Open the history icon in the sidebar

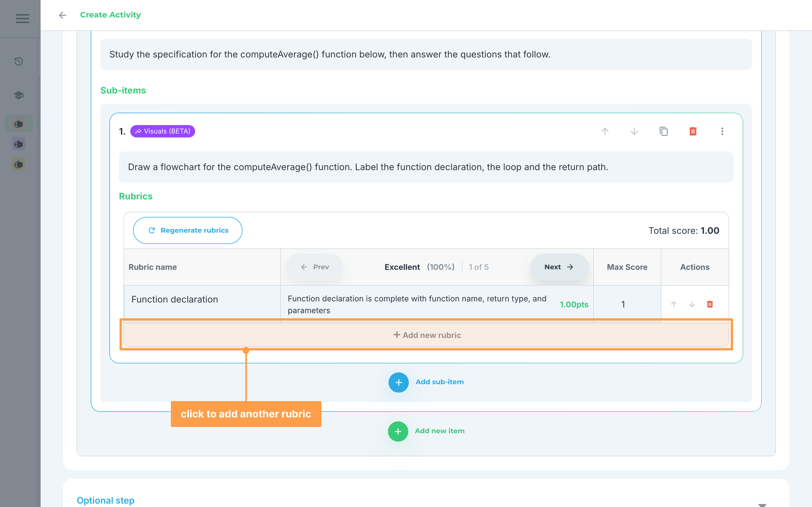click(x=18, y=61)
